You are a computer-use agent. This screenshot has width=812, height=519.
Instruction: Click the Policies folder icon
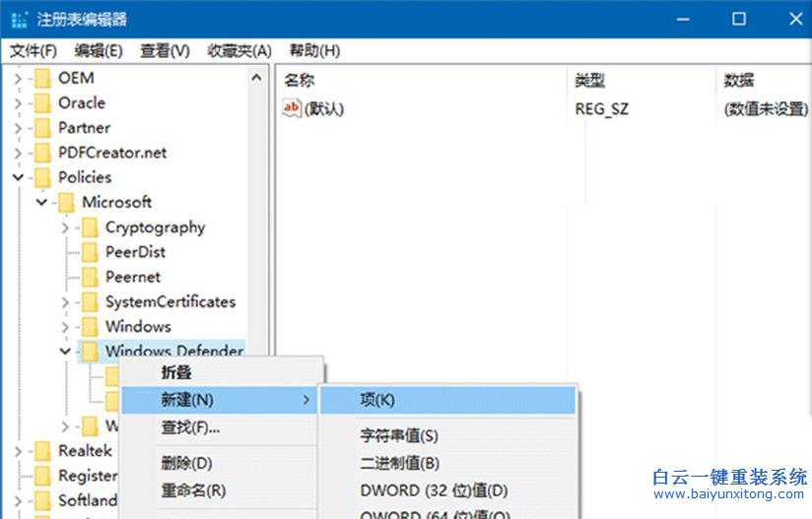(42, 177)
